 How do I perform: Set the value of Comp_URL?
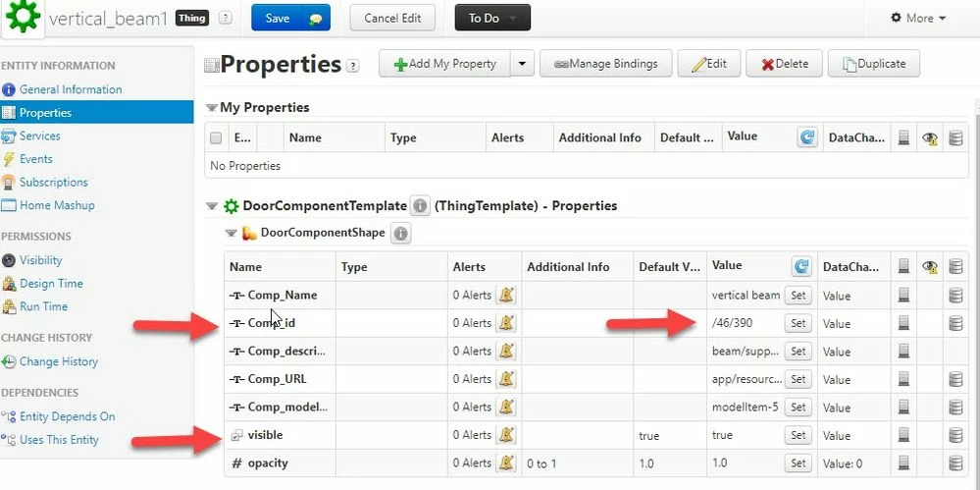[799, 379]
